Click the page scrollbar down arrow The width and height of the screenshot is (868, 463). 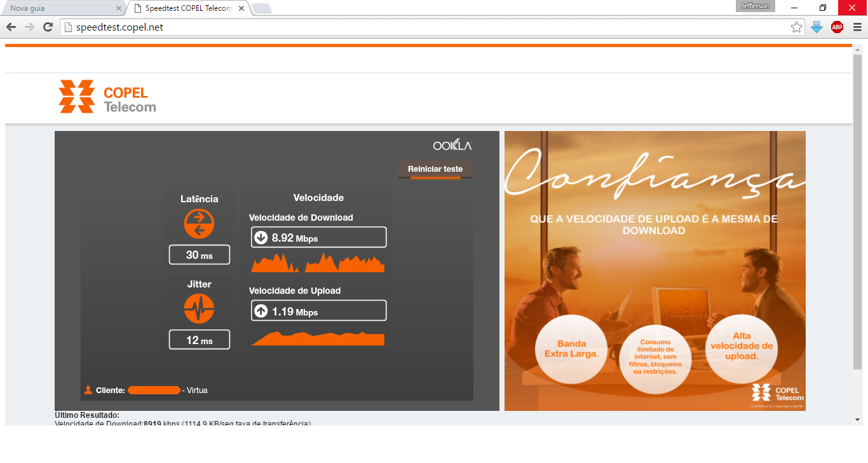coord(857,420)
